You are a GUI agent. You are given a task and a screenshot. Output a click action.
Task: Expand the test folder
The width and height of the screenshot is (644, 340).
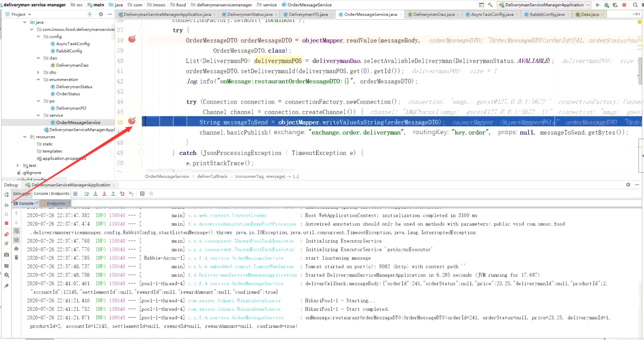tap(18, 166)
